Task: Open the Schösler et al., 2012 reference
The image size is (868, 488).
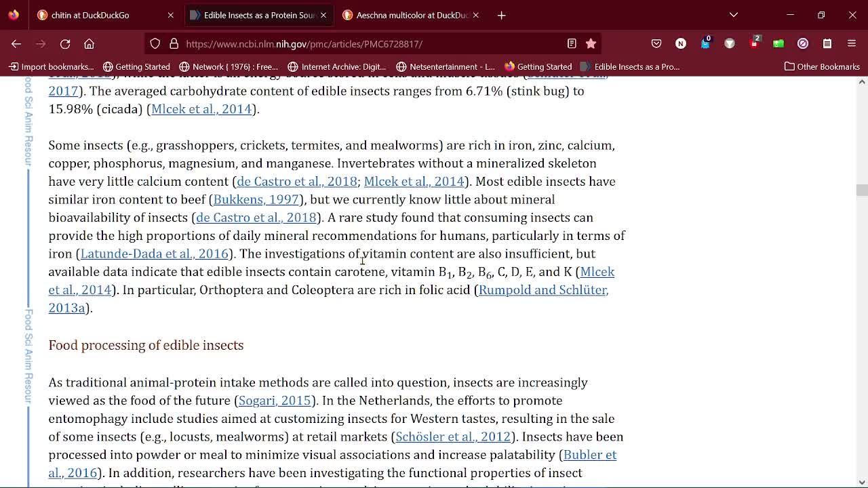Action: (453, 436)
